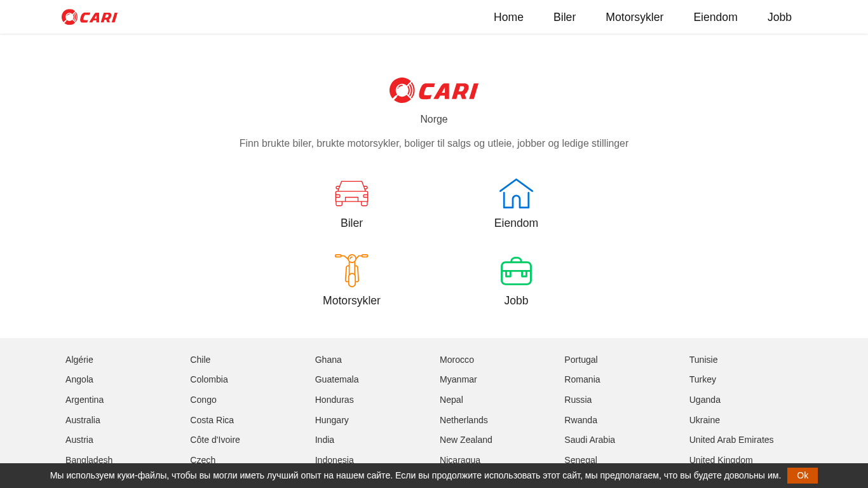
Task: Select the Rwanda country link
Action: tap(581, 420)
